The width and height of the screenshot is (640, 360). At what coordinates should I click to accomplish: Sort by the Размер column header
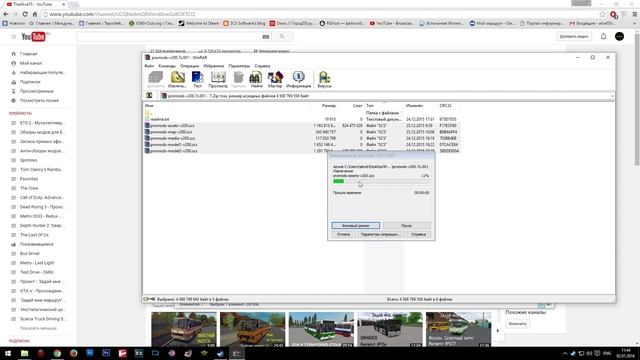pyautogui.click(x=329, y=106)
